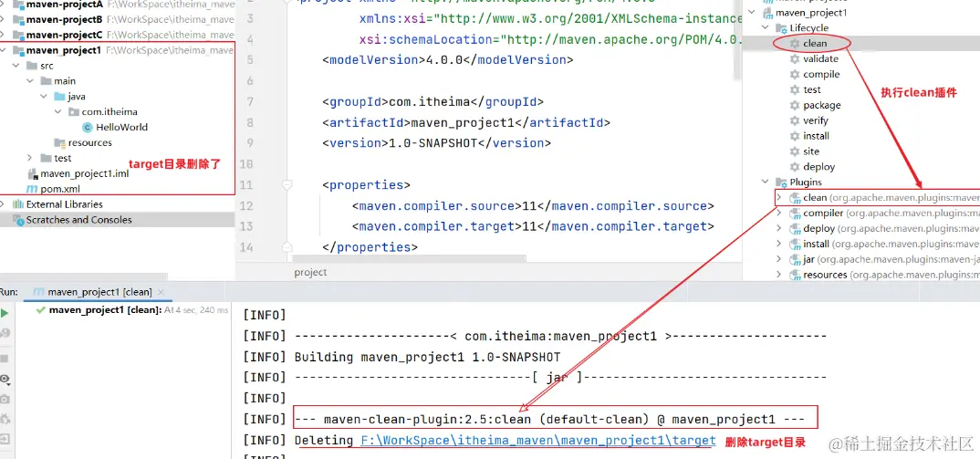Screen dimensions: 980x459
Task: Click line number 12 in the gutter
Action: (x=245, y=205)
